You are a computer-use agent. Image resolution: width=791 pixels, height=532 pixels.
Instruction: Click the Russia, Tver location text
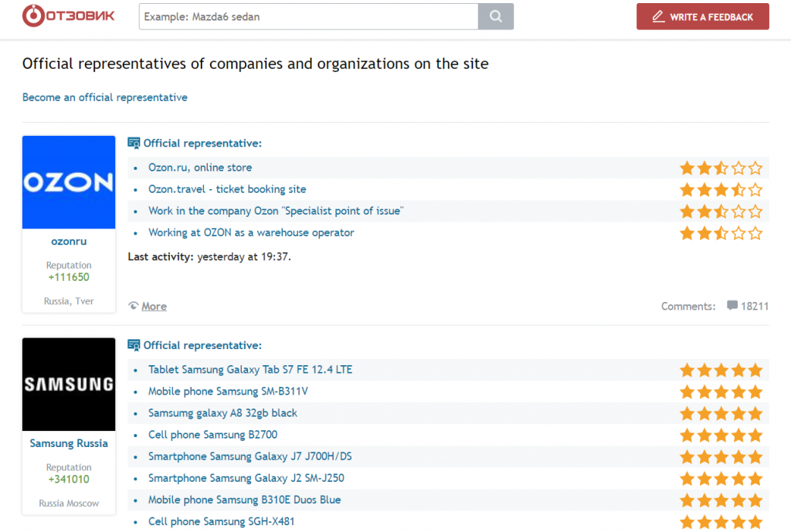click(x=69, y=301)
